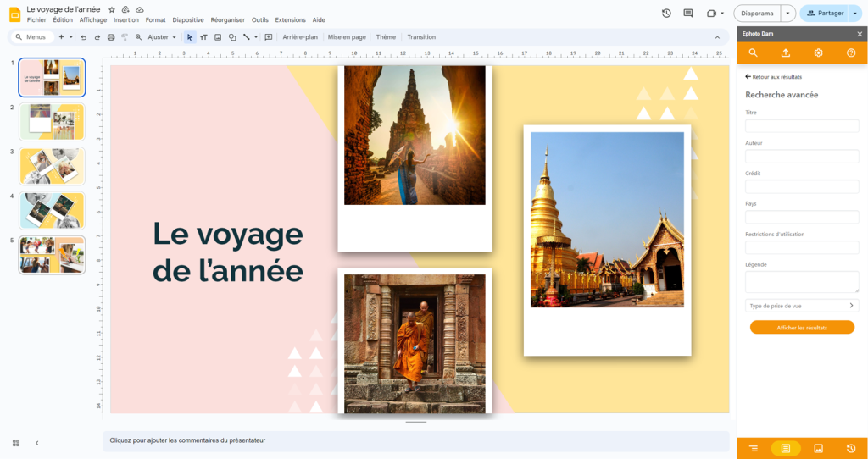Start the Diaporama slideshow
This screenshot has height=459, width=868.
click(x=757, y=14)
